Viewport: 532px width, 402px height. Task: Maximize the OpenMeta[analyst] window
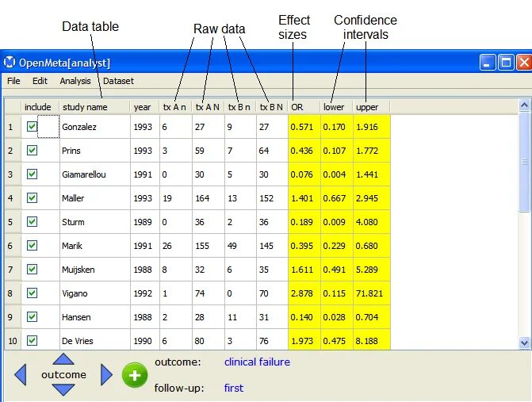click(x=506, y=63)
